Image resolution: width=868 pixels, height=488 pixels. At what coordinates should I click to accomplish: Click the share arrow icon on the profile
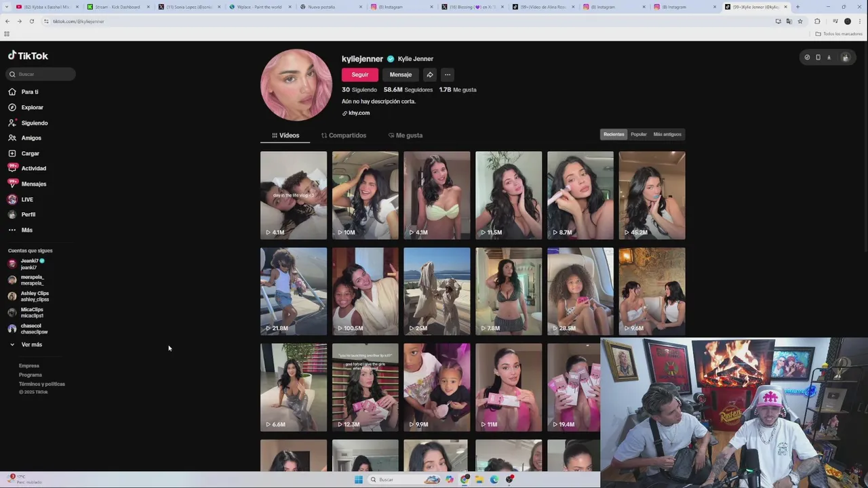click(x=429, y=75)
